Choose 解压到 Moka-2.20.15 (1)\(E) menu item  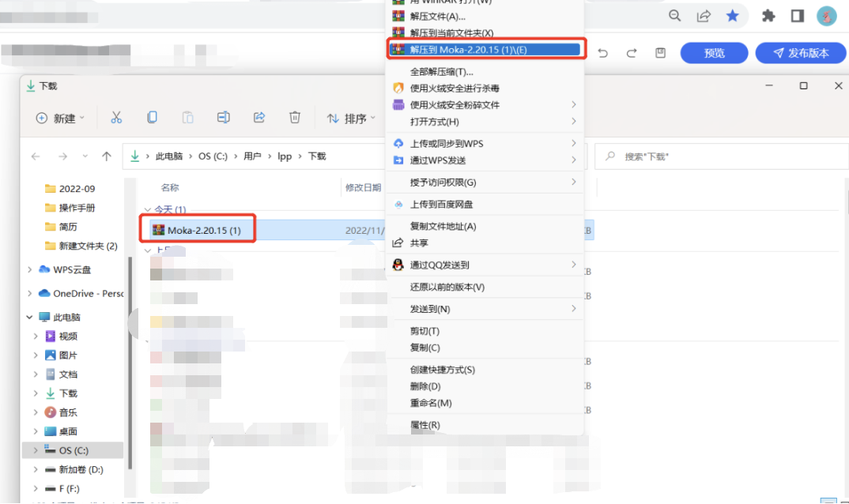485,50
